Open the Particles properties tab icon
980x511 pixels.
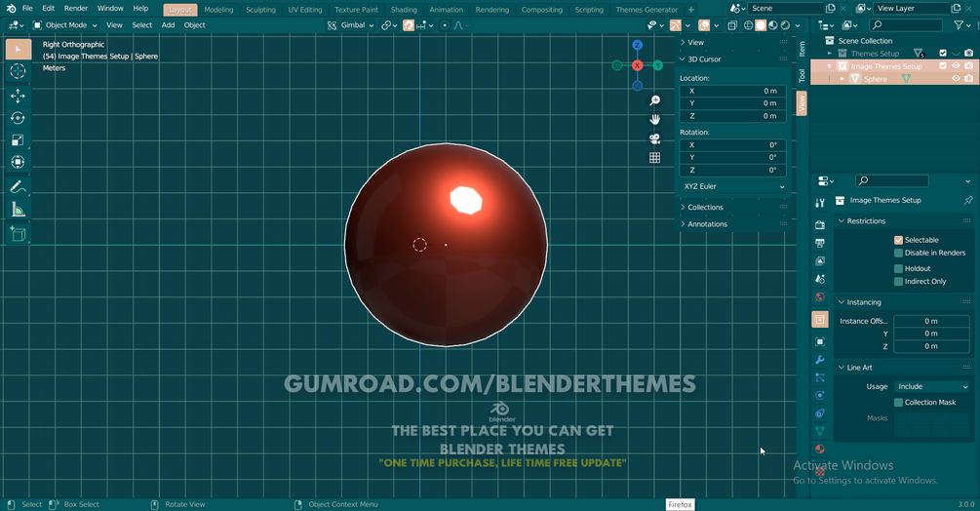pos(820,377)
